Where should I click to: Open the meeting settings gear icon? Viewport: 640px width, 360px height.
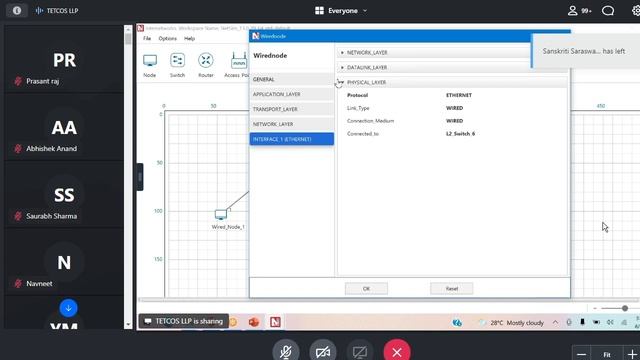point(636,11)
